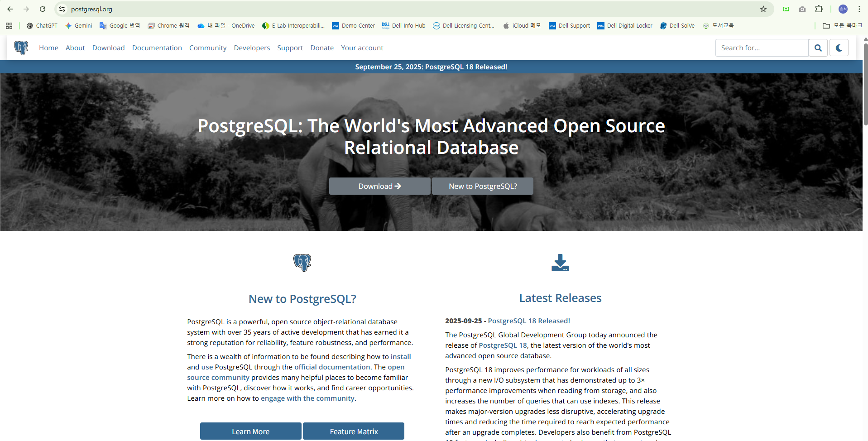This screenshot has width=868, height=441.
Task: Open Dell Digital Locker bookmark
Action: pyautogui.click(x=625, y=26)
